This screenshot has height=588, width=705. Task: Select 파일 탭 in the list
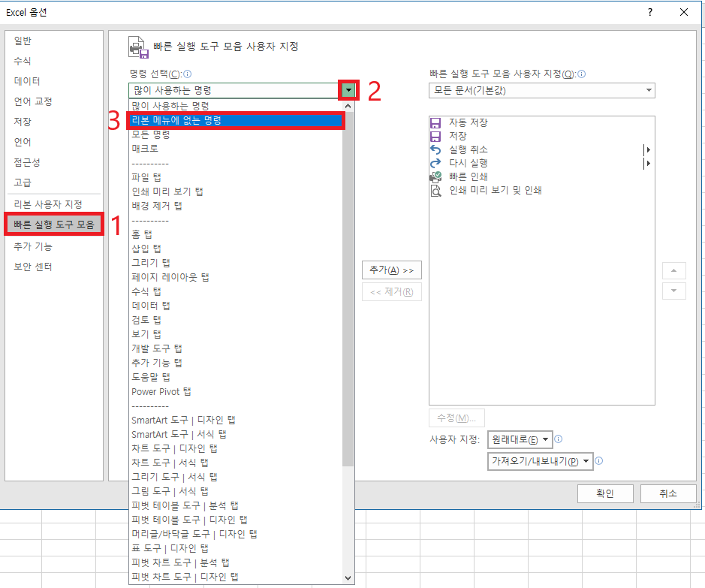236,177
